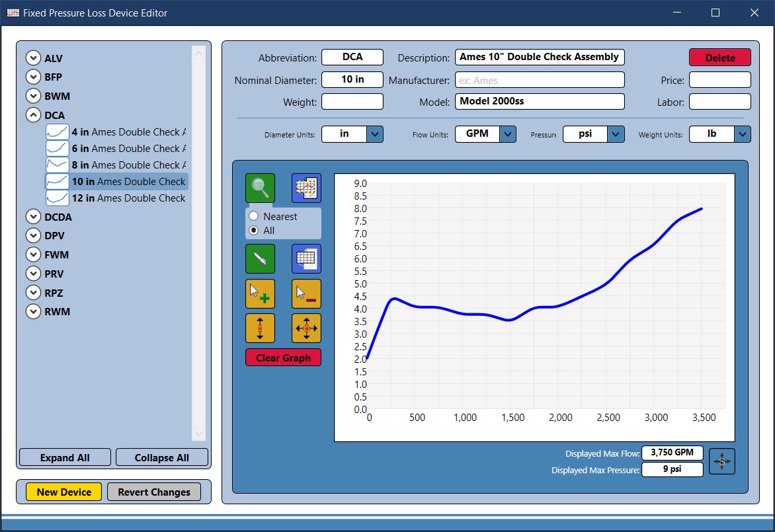The width and height of the screenshot is (775, 532).
Task: Click the Description input field
Action: click(x=540, y=57)
